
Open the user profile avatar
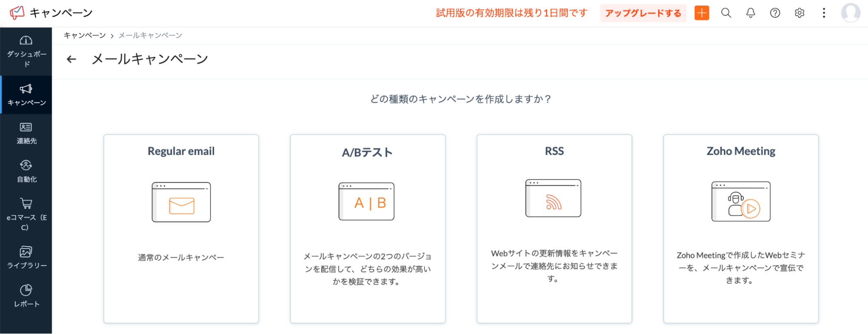pyautogui.click(x=850, y=13)
